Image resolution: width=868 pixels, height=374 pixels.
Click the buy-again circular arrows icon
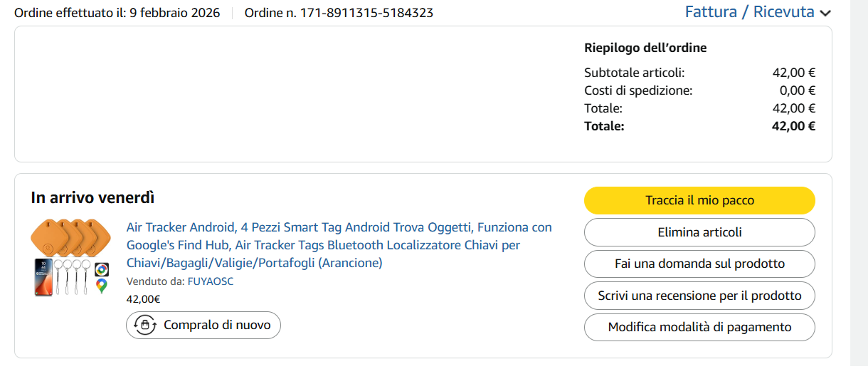145,325
